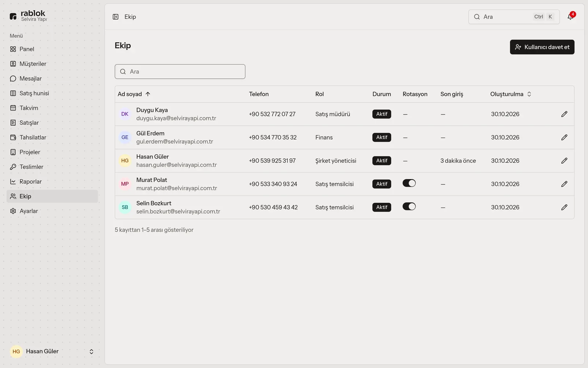The width and height of the screenshot is (588, 368).
Task: Open Satış hunisi page
Action: click(52, 93)
